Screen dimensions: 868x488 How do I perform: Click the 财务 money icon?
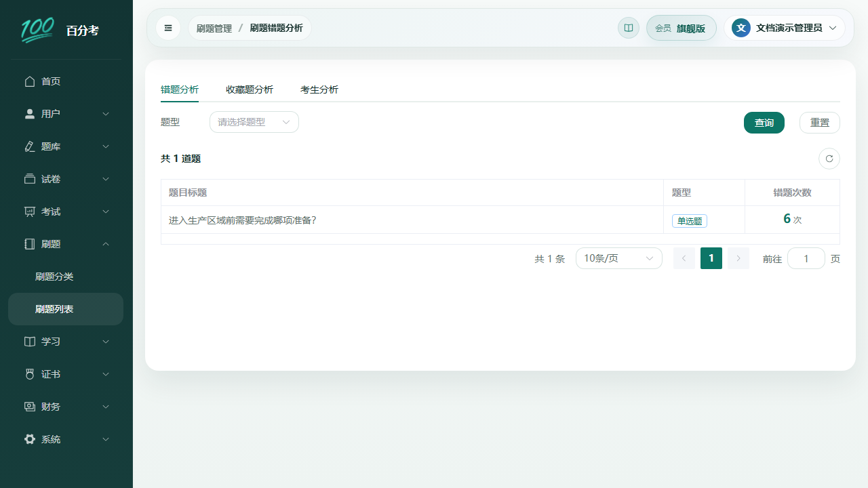(x=30, y=407)
